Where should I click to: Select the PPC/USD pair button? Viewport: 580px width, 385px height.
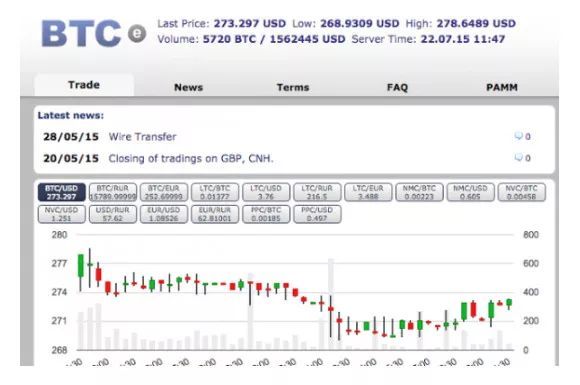click(x=317, y=214)
